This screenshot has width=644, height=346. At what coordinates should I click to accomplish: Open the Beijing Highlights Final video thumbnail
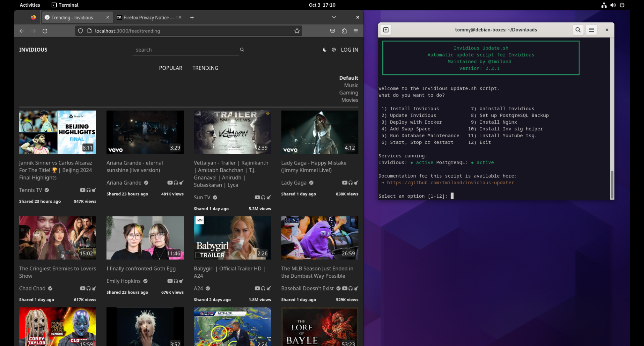tap(58, 132)
